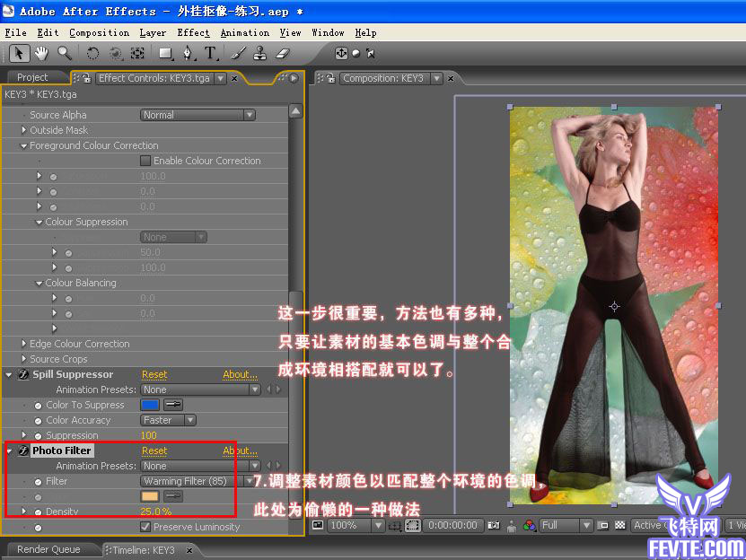The image size is (746, 560).
Task: Click the region of interest icon
Action: coord(603,525)
